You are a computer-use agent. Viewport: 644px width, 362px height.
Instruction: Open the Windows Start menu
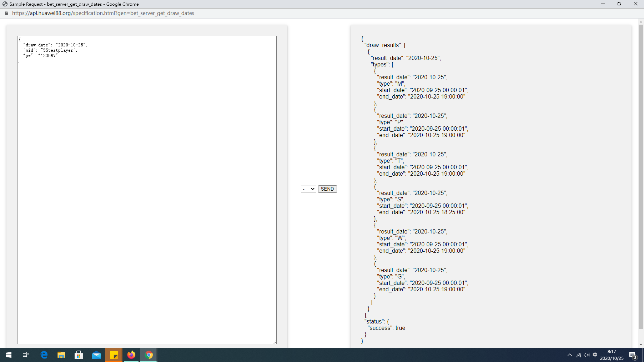[x=9, y=355]
